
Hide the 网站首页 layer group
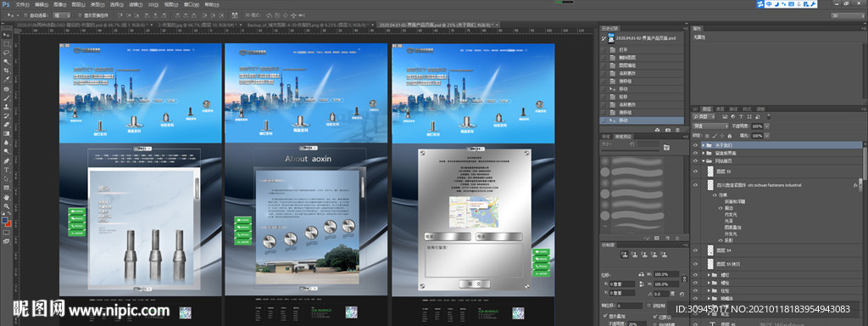pos(696,160)
